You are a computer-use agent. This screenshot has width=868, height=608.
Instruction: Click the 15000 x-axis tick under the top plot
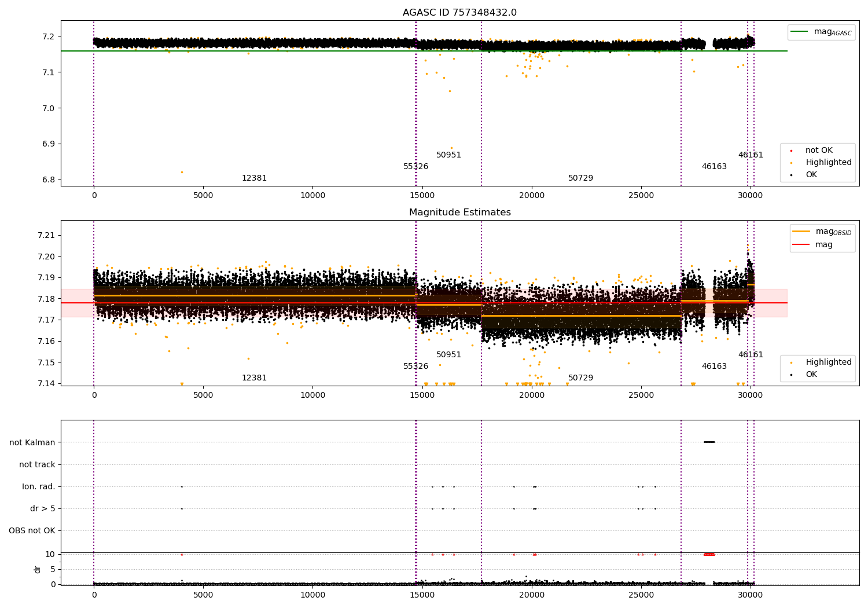422,196
